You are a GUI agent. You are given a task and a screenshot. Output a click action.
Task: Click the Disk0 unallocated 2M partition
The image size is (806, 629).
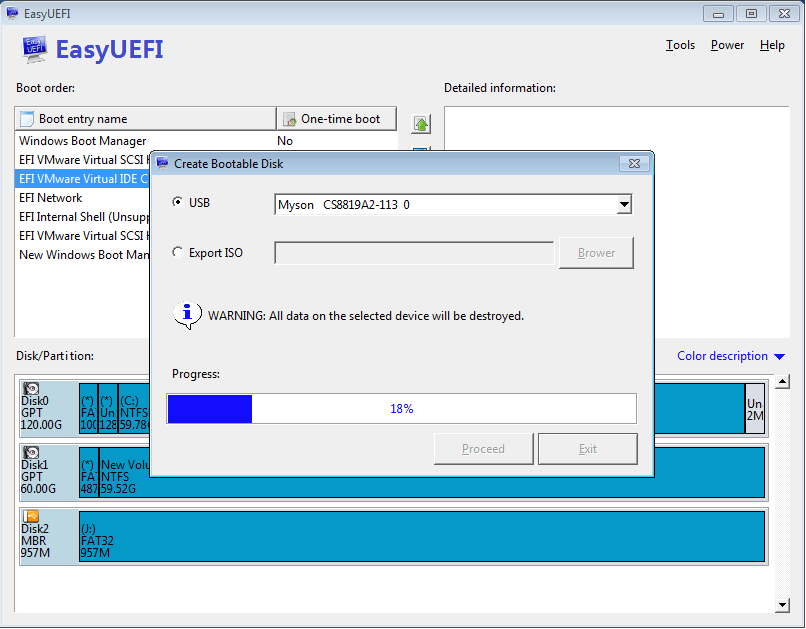(x=755, y=408)
